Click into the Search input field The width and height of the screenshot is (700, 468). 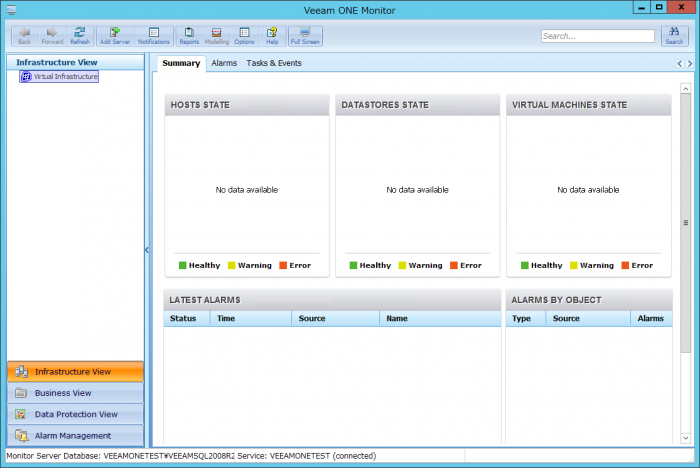[597, 36]
